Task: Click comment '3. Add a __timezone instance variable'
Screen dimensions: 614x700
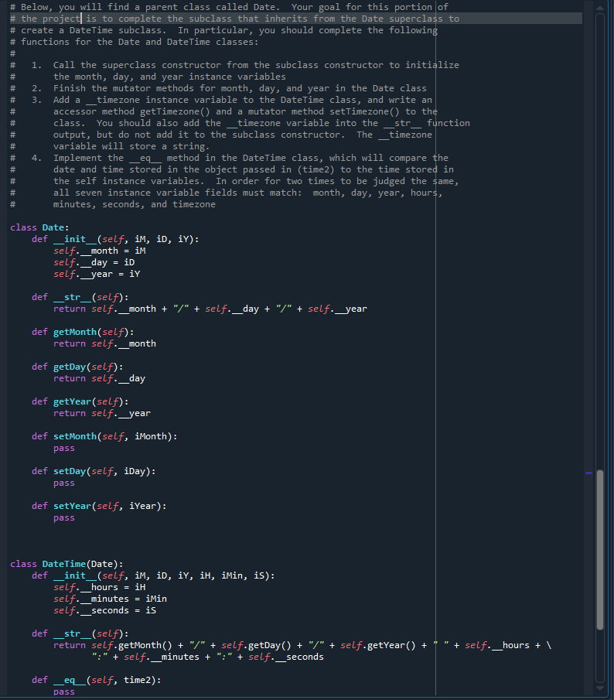Action: (x=231, y=100)
